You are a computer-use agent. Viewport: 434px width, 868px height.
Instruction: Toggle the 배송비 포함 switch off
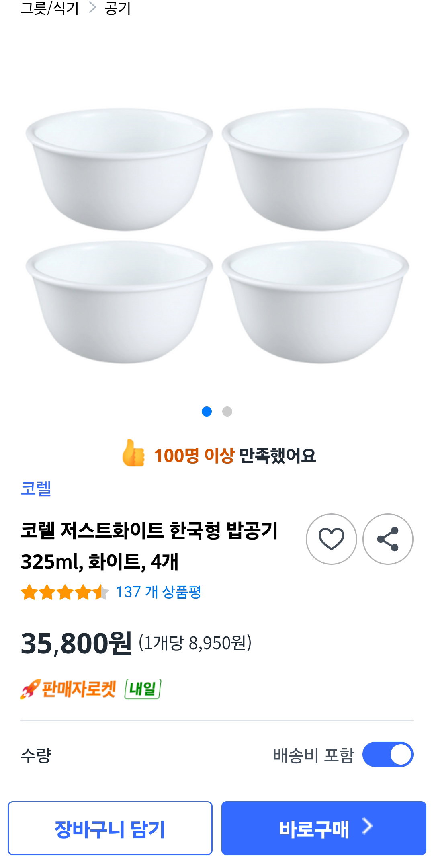coord(388,754)
